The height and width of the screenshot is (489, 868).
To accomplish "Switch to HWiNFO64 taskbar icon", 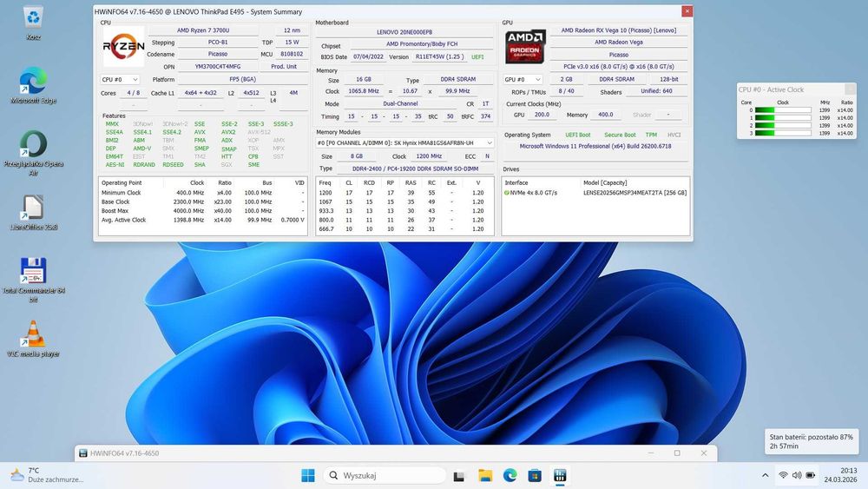I will pos(560,475).
